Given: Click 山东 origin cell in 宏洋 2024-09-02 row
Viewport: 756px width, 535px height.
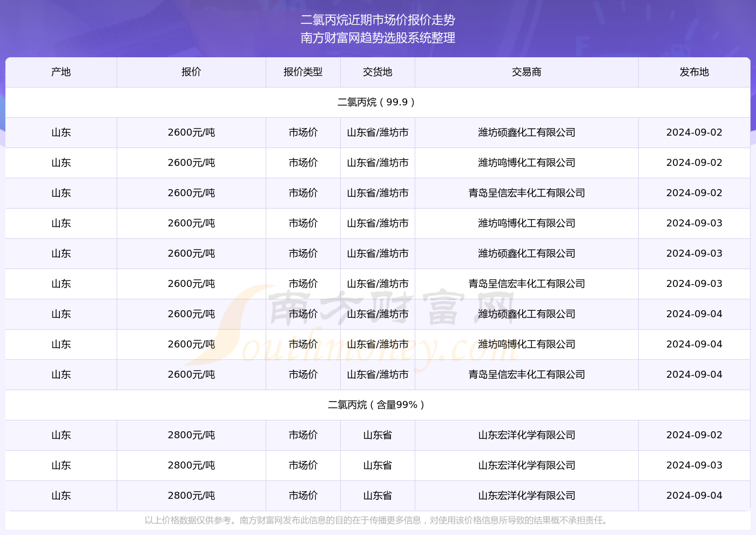Looking at the screenshot, I should (61, 435).
